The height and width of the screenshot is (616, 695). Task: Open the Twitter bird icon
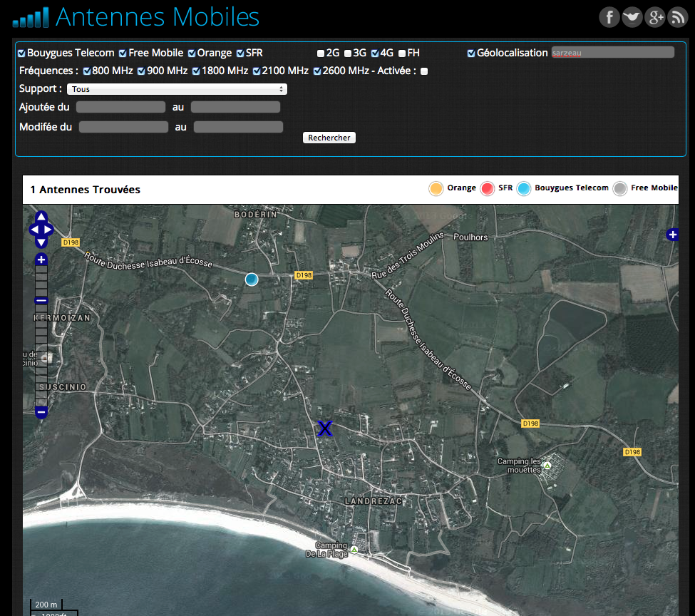(632, 17)
